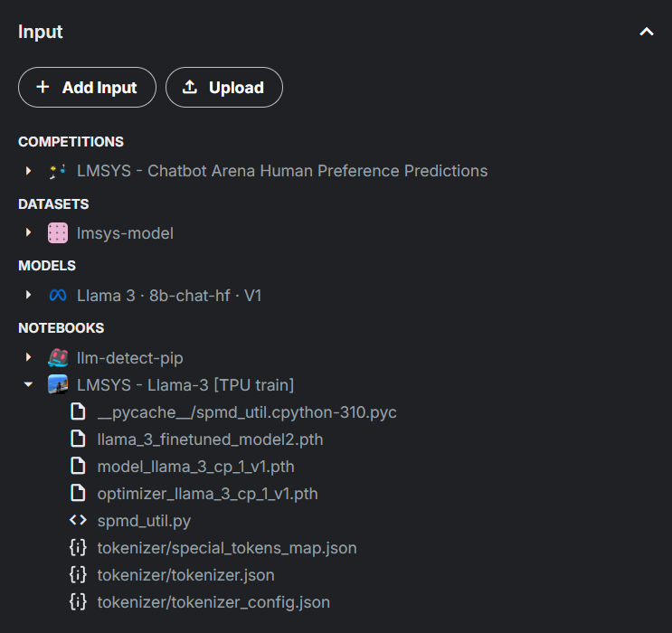672x633 pixels.
Task: Expand the lmsys-model dataset tree
Action: [28, 232]
